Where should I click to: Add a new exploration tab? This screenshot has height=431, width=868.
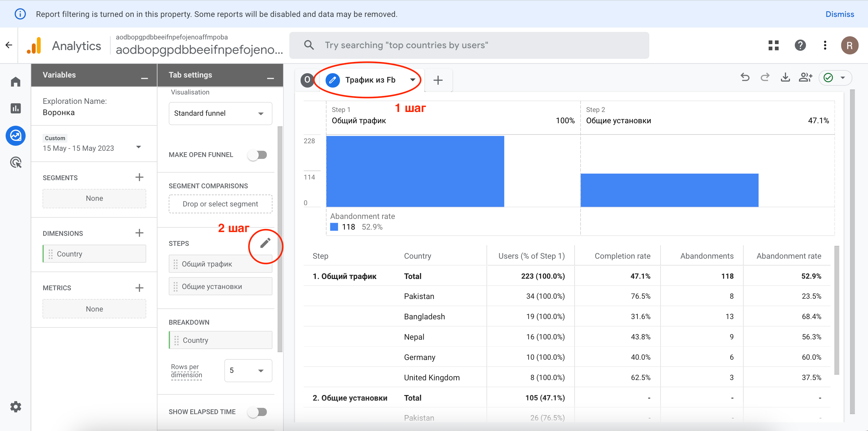pos(438,80)
